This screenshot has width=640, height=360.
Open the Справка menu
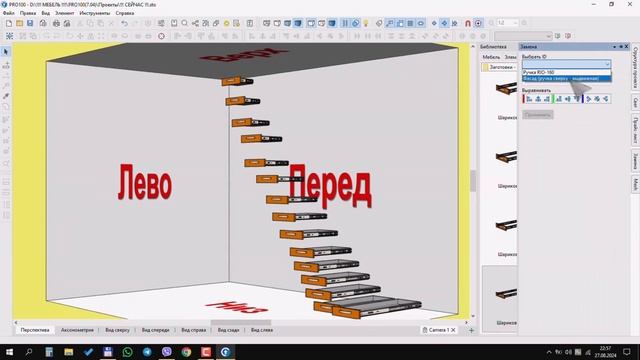coord(124,13)
